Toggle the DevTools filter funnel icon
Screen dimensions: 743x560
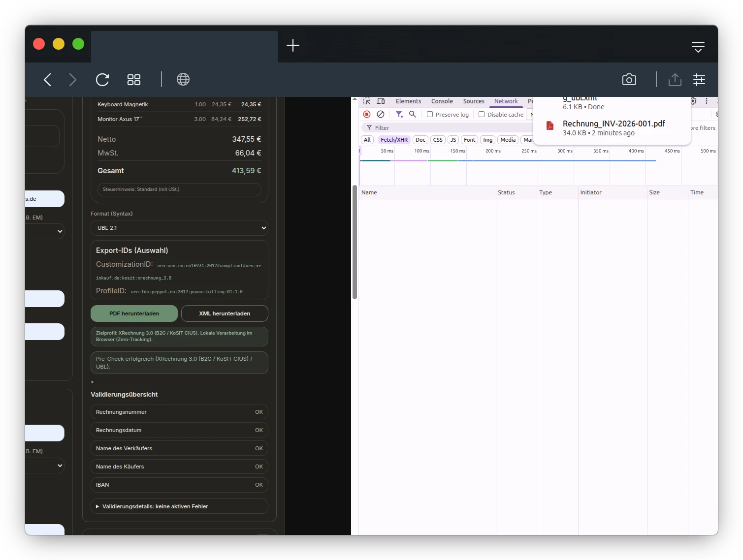click(399, 114)
